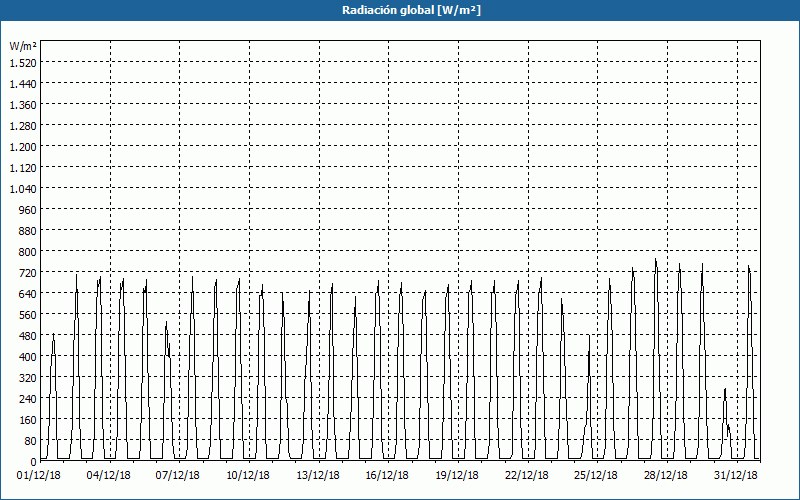Select the 25/12/18 date label

(x=596, y=475)
